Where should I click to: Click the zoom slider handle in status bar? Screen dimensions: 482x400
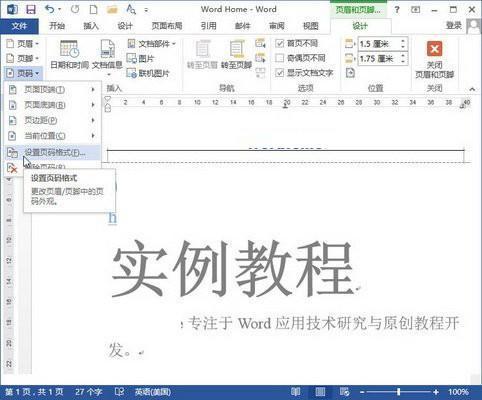tap(398, 392)
